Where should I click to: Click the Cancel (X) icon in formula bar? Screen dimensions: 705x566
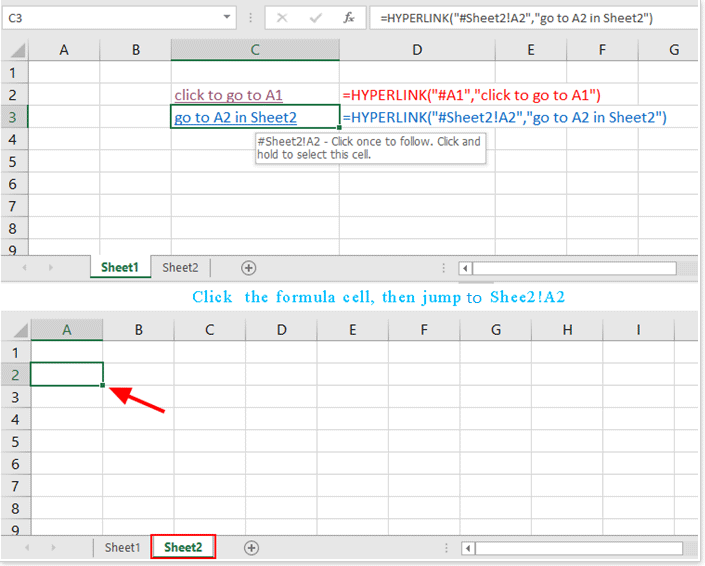(282, 18)
